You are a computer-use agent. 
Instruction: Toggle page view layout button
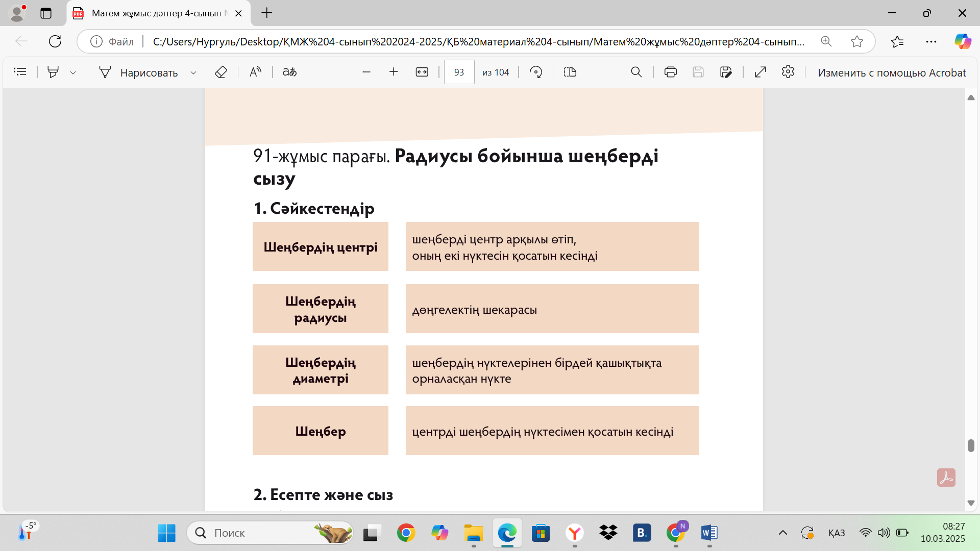point(570,72)
